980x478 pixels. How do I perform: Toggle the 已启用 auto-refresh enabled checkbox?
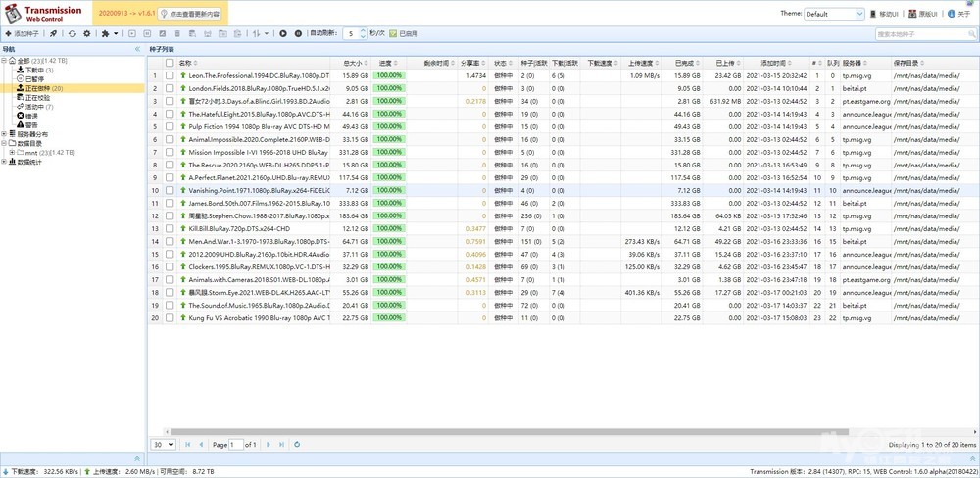393,34
